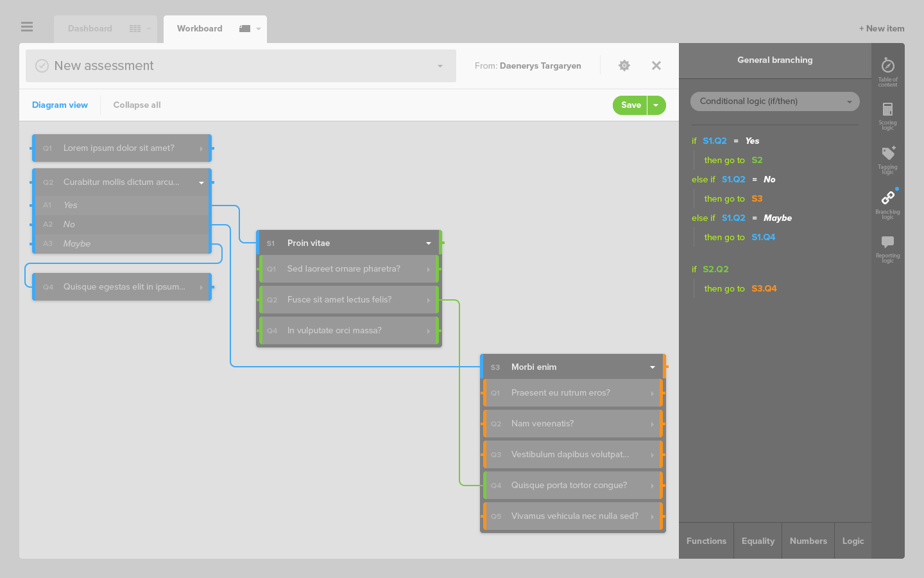Click Dashboard tab grid icon

point(135,29)
